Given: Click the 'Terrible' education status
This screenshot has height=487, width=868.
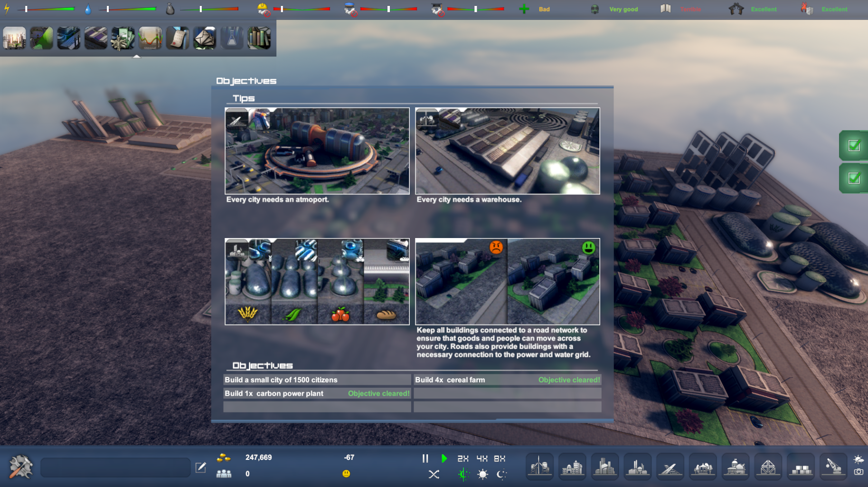Looking at the screenshot, I should 691,10.
